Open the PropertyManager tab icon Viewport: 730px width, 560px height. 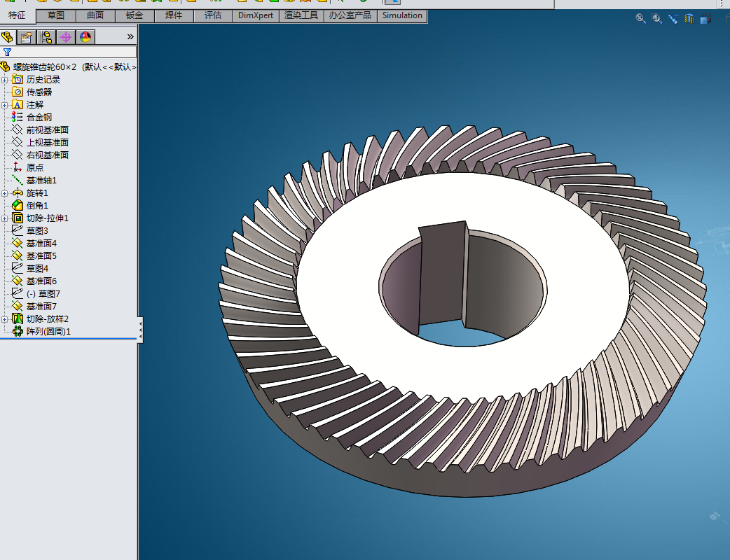(27, 36)
